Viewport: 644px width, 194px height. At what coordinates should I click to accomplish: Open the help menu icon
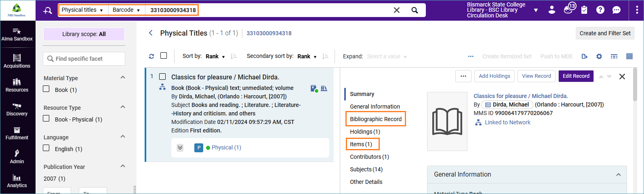600,10
